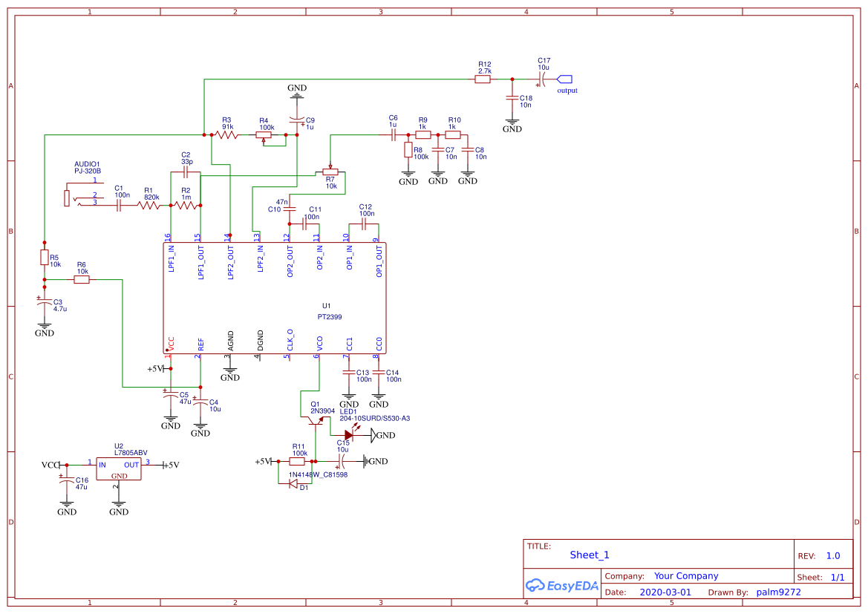868x614 pixels.
Task: Click the EasyEDA logo in title block
Action: 561,586
